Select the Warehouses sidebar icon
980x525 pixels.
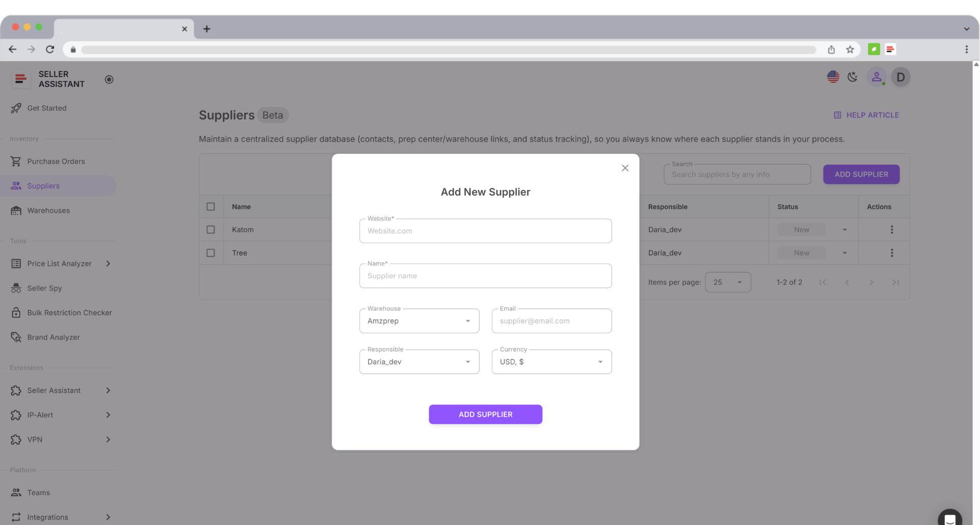(x=17, y=211)
